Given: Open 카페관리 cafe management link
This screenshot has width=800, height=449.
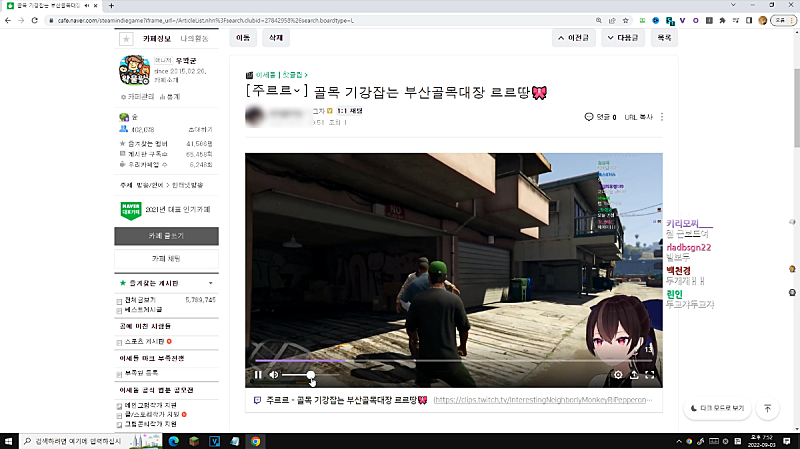Looking at the screenshot, I should [137, 96].
